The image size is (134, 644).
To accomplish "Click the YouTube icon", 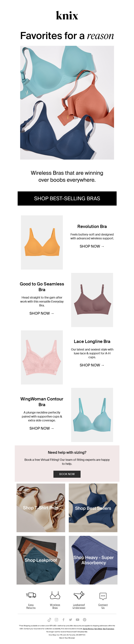I will [78, 620].
